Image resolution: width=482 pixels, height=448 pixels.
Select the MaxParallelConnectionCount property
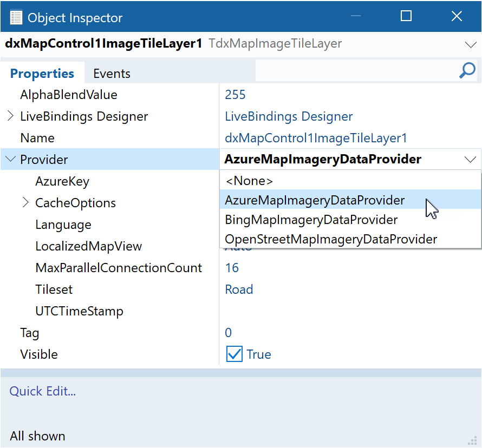[x=119, y=268]
